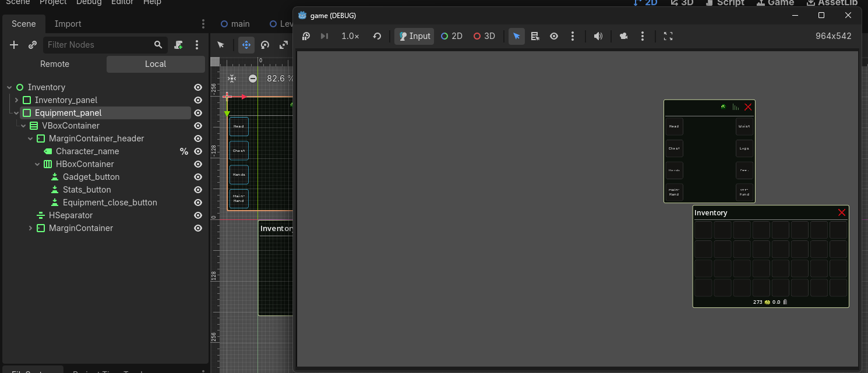Open the Scene dock extra options menu

coord(197,45)
